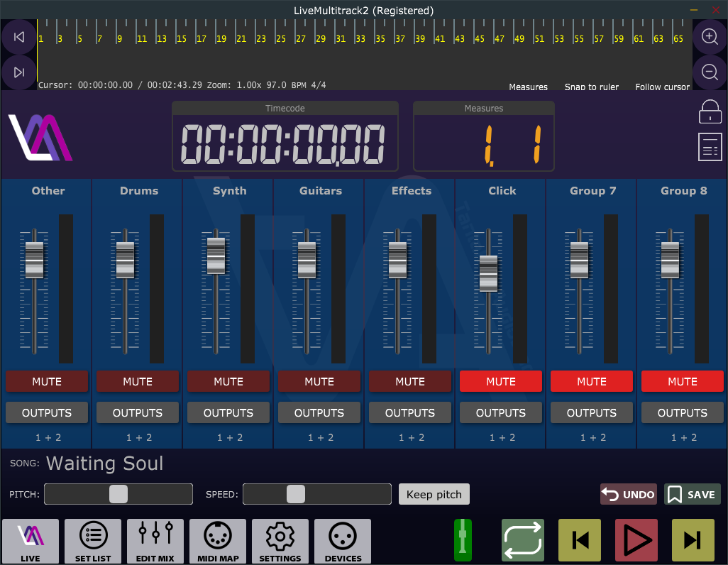The height and width of the screenshot is (565, 728).
Task: Click the Guitars group name label
Action: click(320, 190)
